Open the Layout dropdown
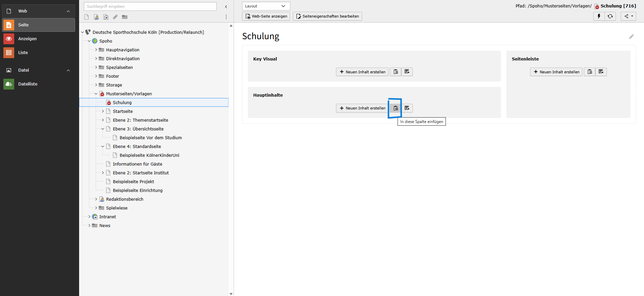 pos(266,6)
